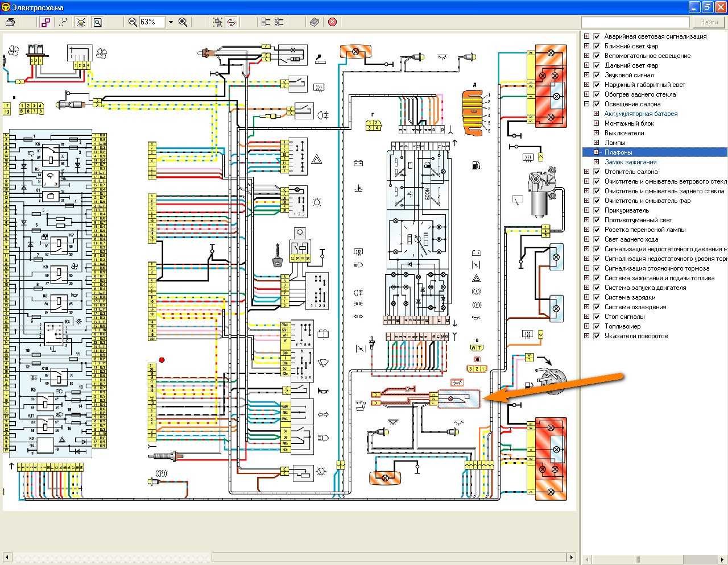Click the zoom out magnifier icon

133,22
